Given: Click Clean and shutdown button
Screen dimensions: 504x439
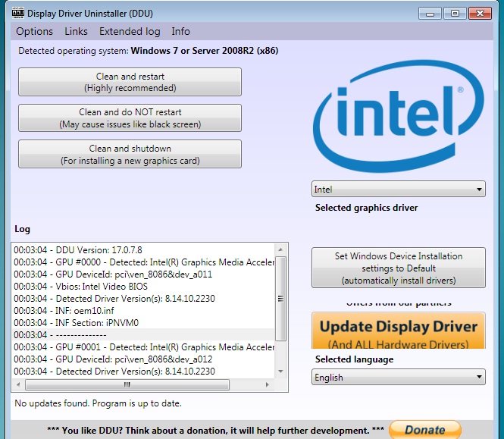Looking at the screenshot, I should coord(130,154).
